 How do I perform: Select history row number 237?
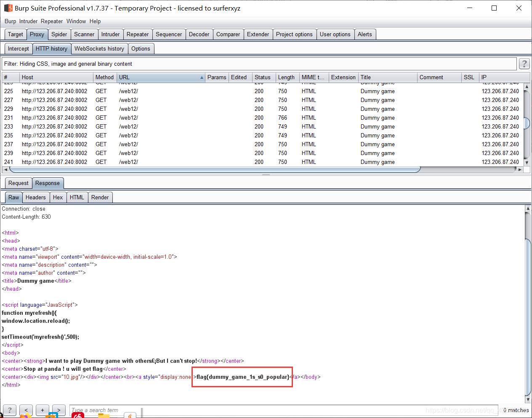point(263,144)
